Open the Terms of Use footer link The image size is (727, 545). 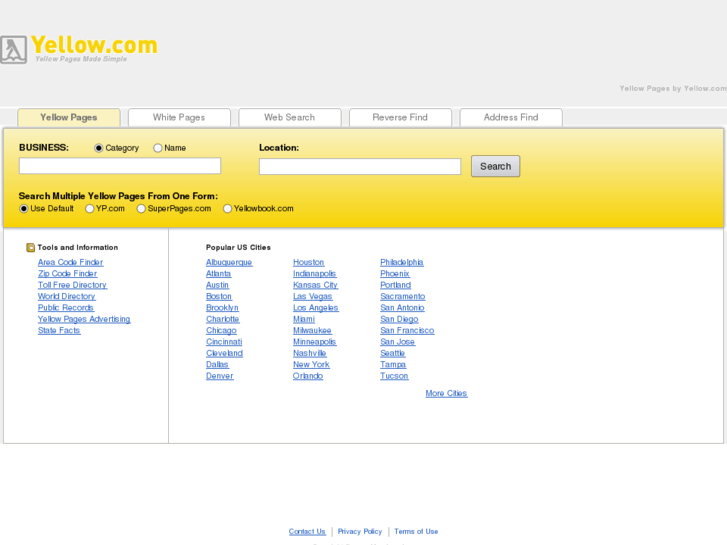point(416,532)
